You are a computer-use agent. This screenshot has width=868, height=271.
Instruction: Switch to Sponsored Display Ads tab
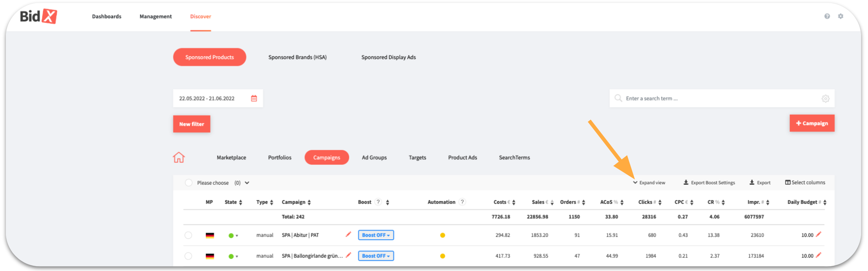tap(389, 57)
